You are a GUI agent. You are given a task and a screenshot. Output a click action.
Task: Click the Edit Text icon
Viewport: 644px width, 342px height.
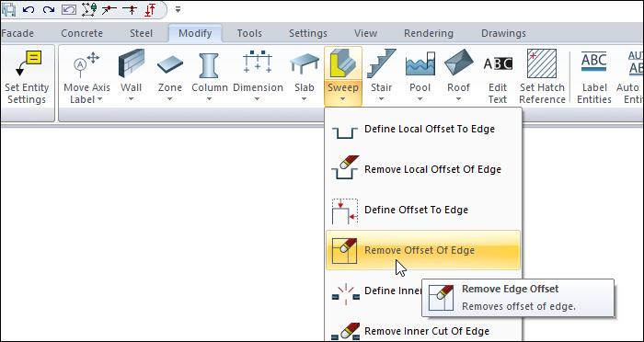point(498,63)
